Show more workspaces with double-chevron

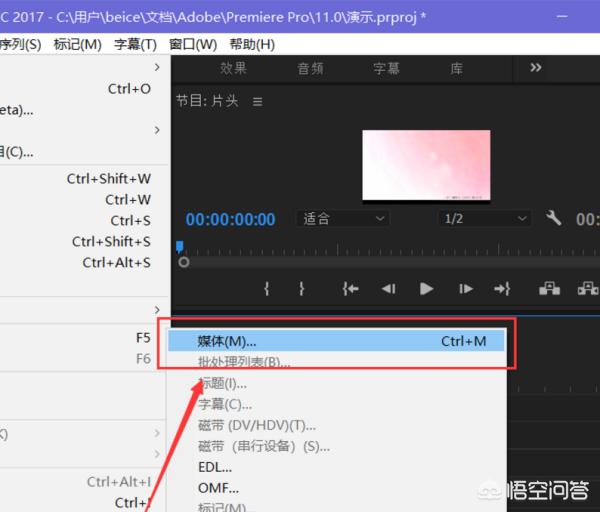pos(535,68)
